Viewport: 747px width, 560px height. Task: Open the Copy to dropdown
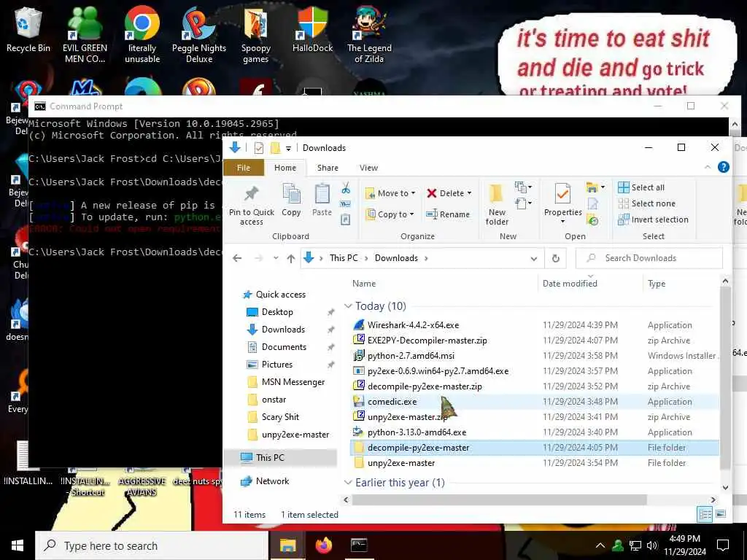390,214
